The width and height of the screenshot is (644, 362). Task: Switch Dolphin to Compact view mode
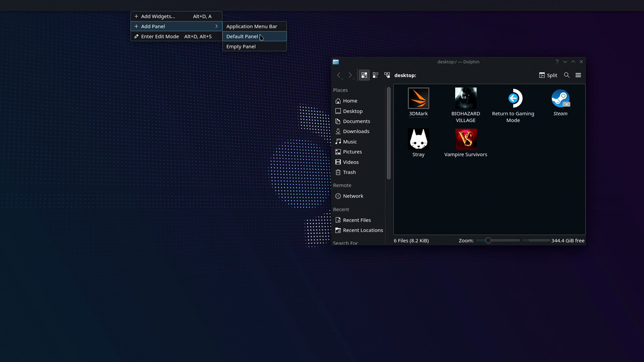376,75
